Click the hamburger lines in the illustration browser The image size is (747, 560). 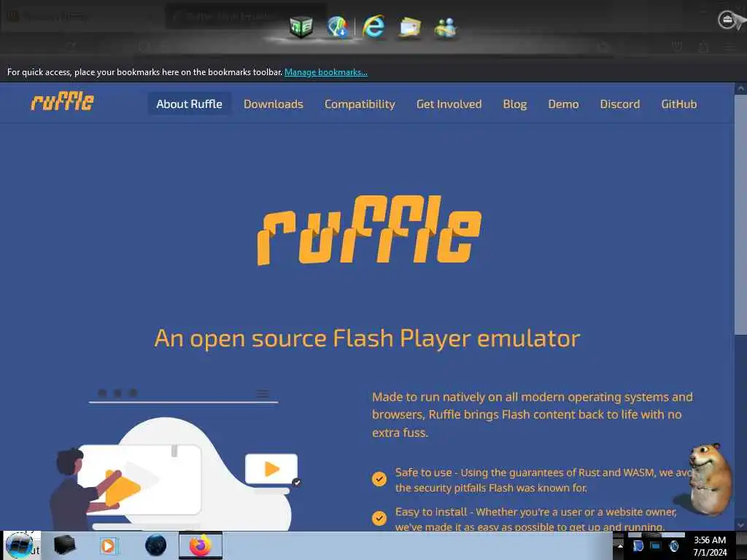(263, 393)
